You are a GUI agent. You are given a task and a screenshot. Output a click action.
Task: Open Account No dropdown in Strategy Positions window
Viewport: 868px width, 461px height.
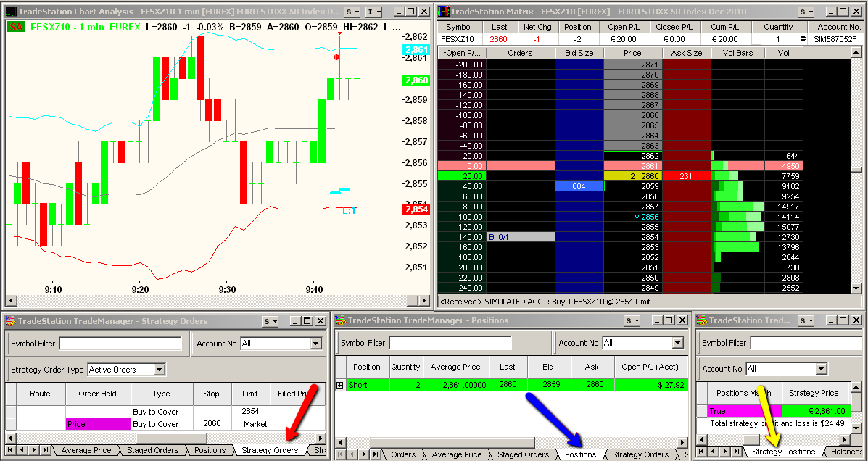click(x=822, y=368)
